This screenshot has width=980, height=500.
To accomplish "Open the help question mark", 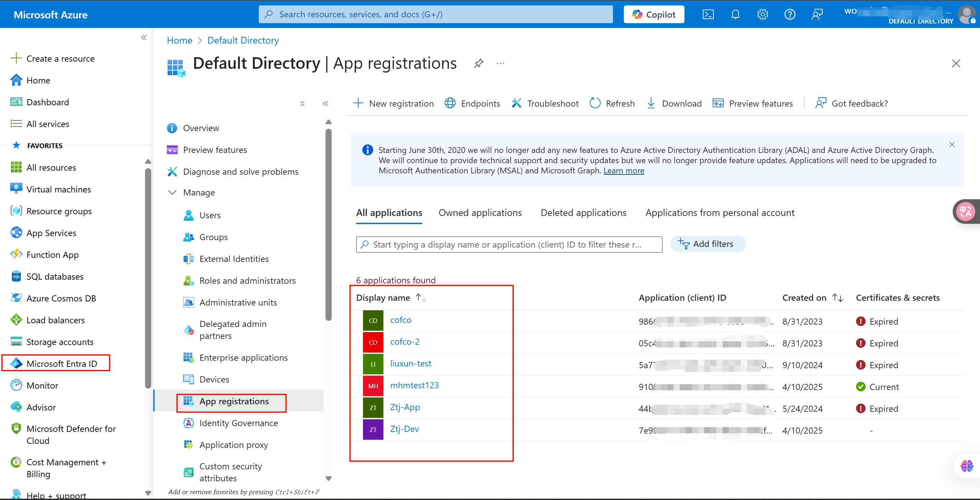I will (790, 14).
